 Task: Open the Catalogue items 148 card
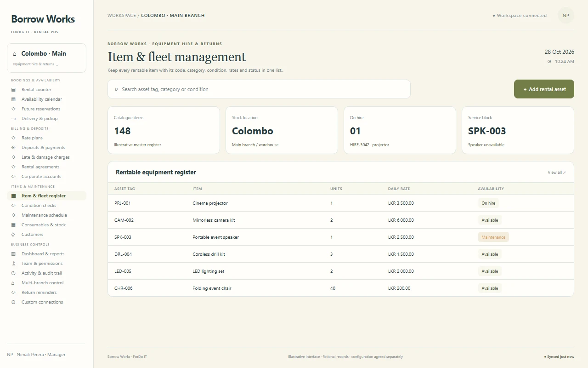pos(164,130)
